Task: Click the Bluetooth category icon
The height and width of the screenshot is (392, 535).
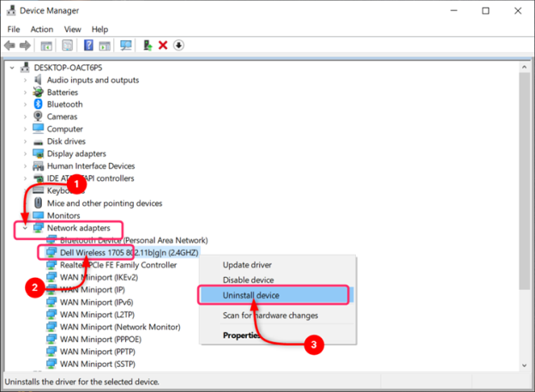Action: click(38, 105)
